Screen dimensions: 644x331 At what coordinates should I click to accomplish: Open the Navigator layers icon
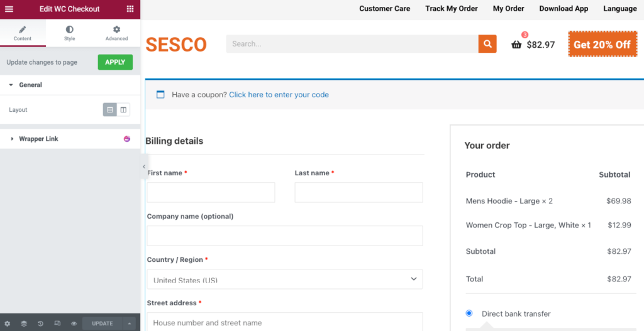pyautogui.click(x=24, y=323)
